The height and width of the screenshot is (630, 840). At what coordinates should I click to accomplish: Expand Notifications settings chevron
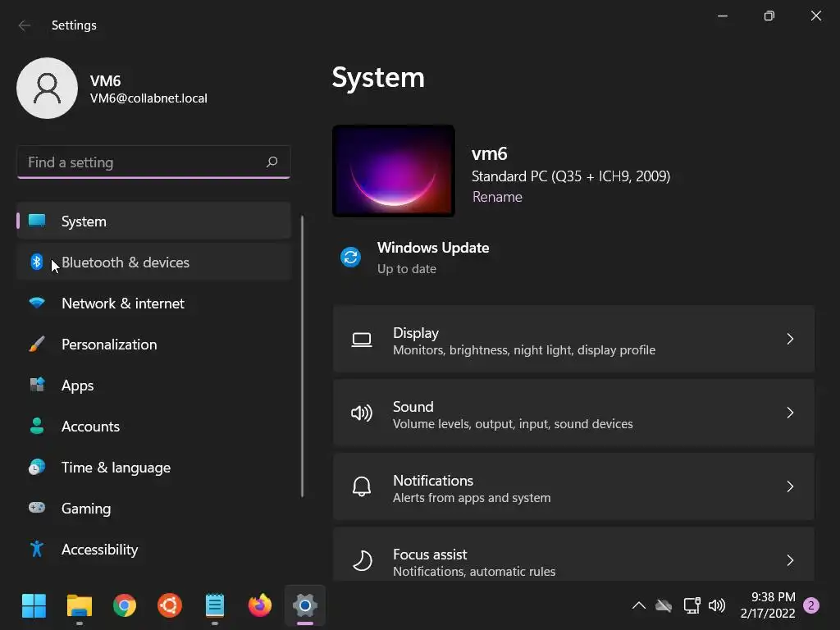tap(790, 486)
